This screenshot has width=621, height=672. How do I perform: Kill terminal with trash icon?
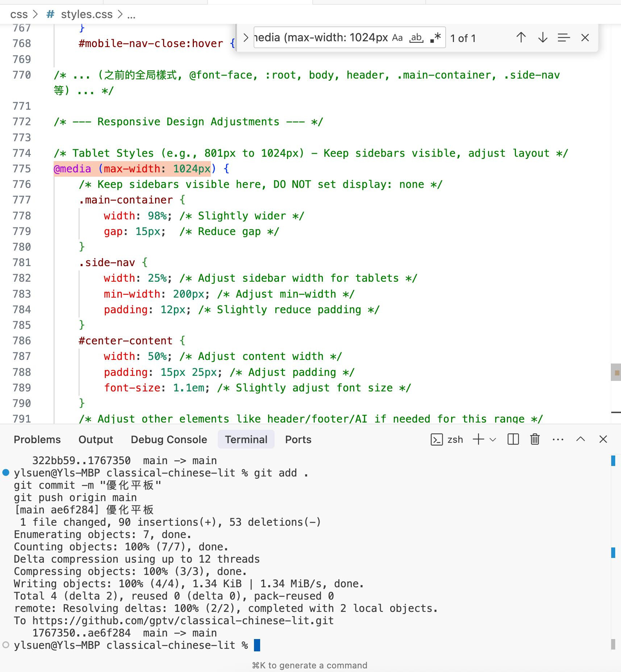[535, 440]
